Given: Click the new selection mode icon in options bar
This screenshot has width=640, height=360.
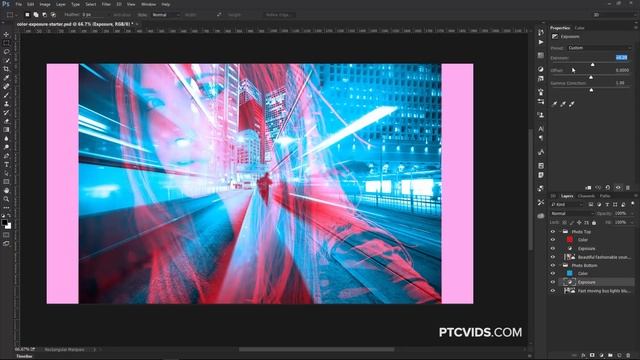Looking at the screenshot, I should click(x=27, y=15).
